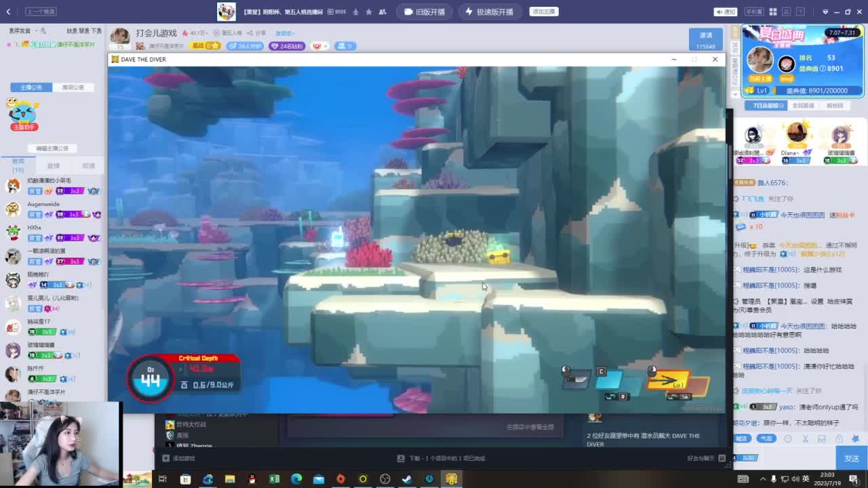Click the 极速版开播 button

pos(490,12)
